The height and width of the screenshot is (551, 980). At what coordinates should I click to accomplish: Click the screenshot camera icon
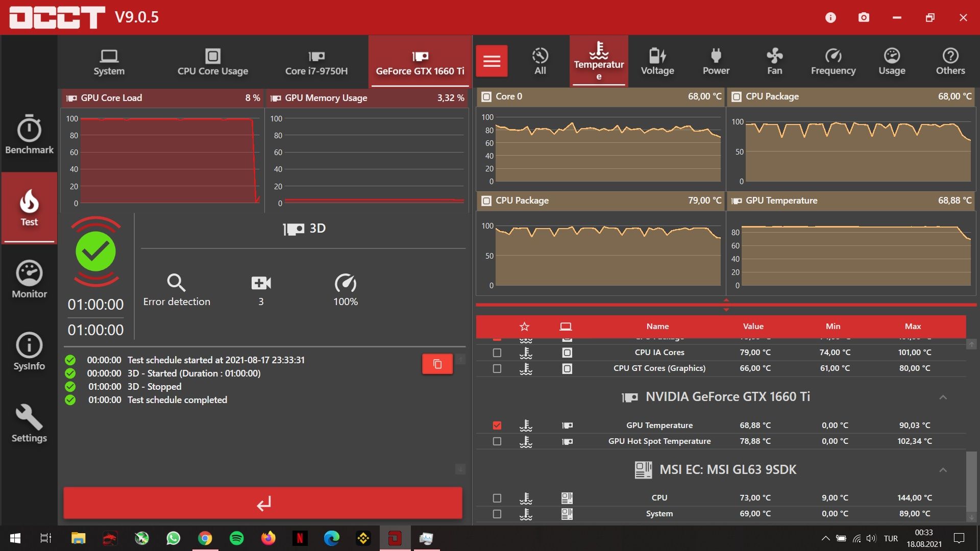coord(864,17)
